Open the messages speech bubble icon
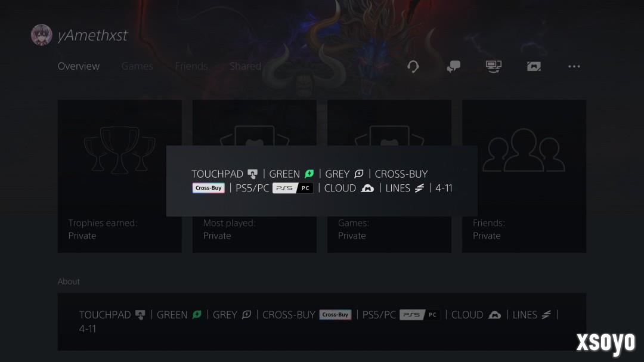Screen dimensions: 644x362 click(x=453, y=66)
